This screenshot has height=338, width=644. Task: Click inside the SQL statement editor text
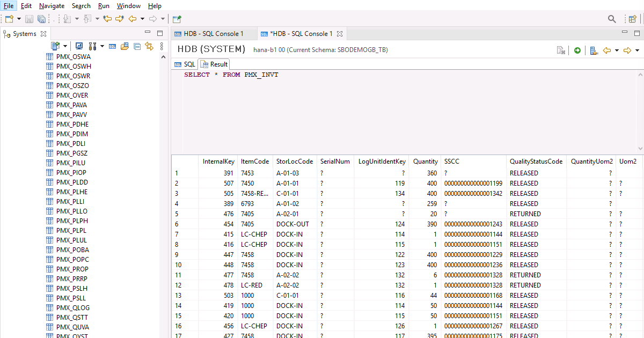coord(231,75)
